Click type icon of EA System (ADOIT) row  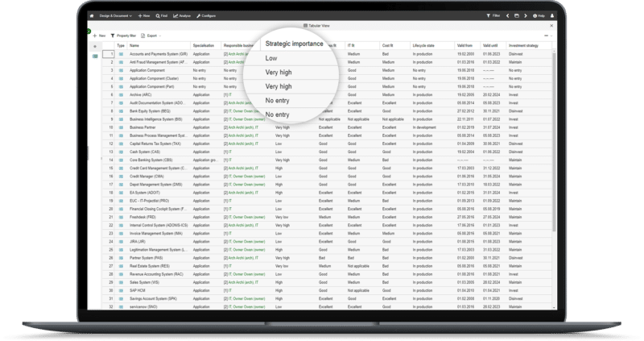121,193
